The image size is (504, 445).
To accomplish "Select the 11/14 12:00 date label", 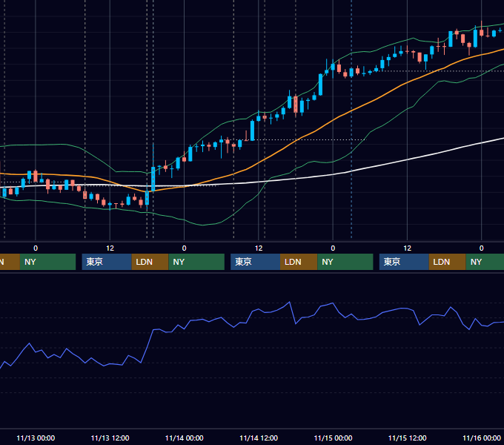I will [259, 438].
